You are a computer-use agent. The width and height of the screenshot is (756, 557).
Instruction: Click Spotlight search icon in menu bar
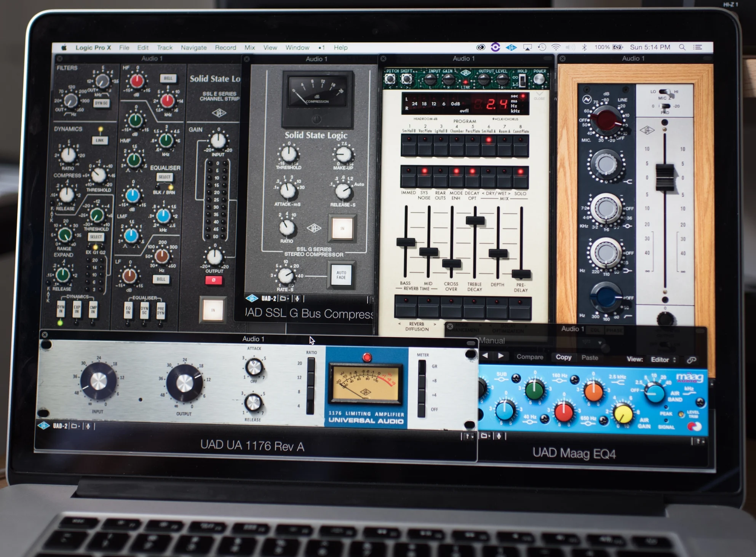[x=682, y=47]
